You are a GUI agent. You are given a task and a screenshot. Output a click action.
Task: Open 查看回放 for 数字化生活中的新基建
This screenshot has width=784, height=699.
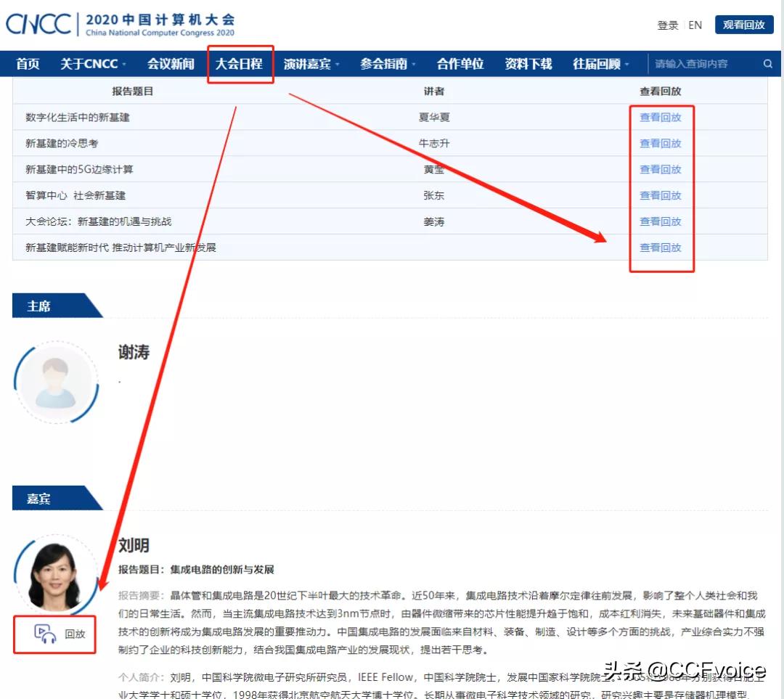tap(661, 117)
